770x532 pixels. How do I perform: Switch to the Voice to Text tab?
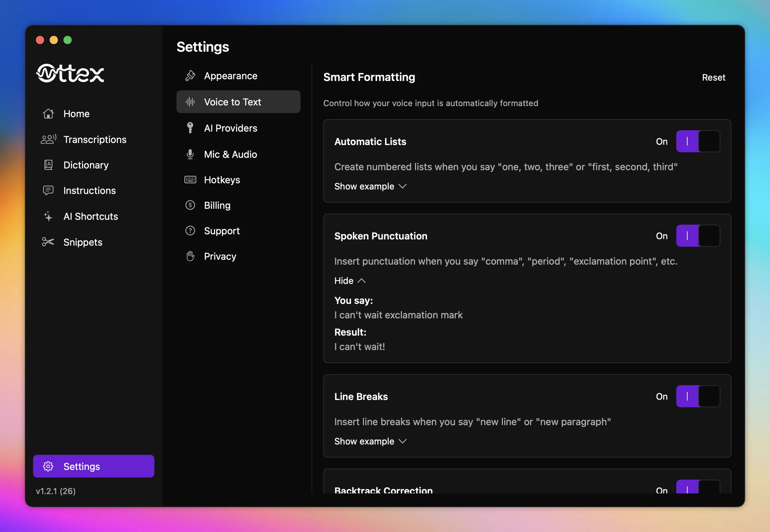coord(238,102)
